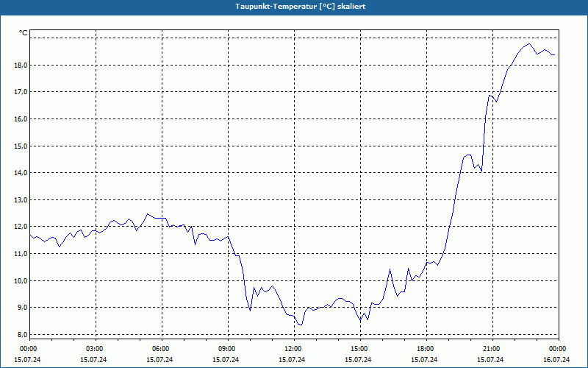Select the '06:00' x-axis time label
This screenshot has height=368, width=588.
coord(159,349)
